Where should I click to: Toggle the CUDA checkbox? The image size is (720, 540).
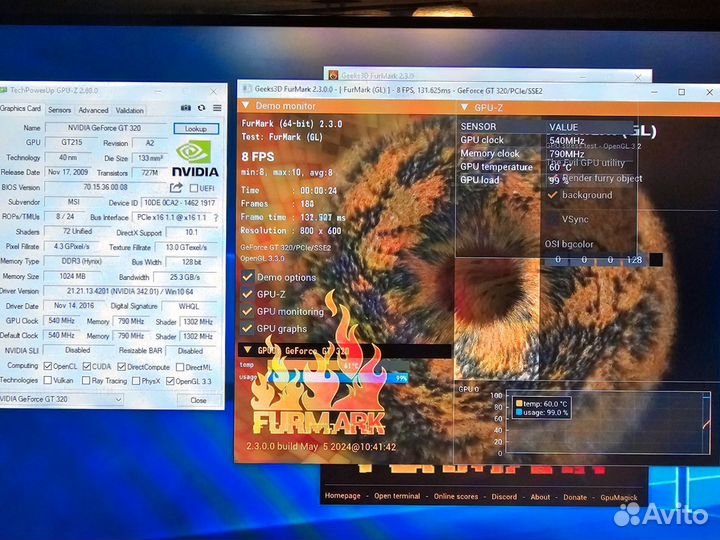point(87,366)
